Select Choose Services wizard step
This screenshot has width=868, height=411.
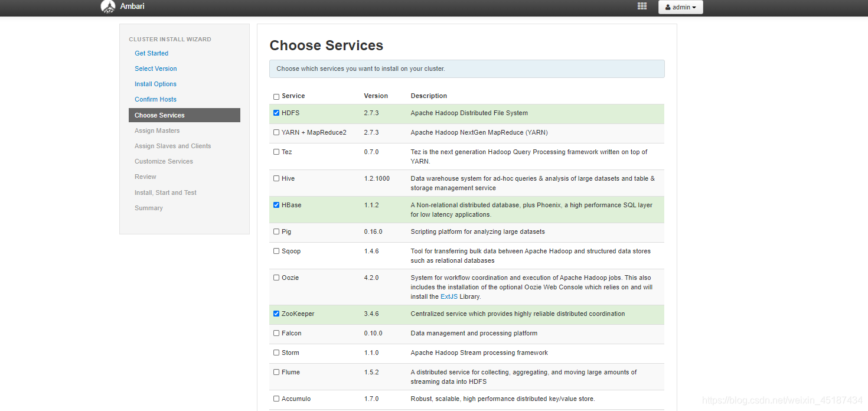click(x=184, y=115)
